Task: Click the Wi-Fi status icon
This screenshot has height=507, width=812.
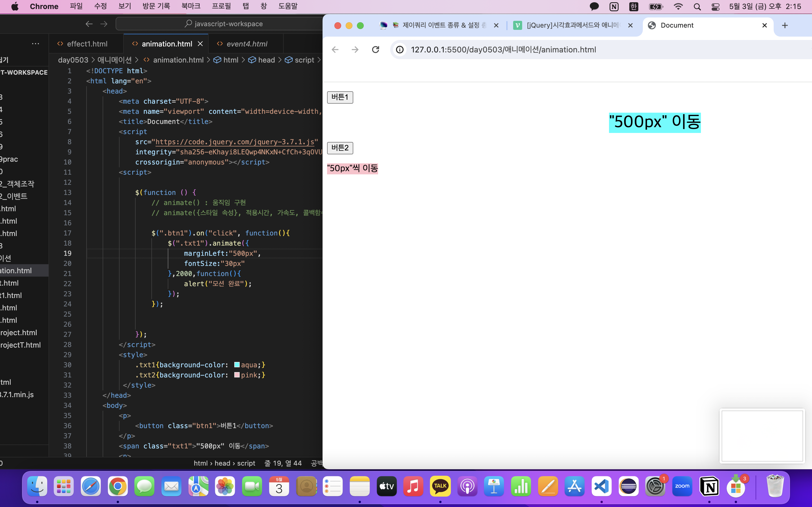Action: (678, 6)
